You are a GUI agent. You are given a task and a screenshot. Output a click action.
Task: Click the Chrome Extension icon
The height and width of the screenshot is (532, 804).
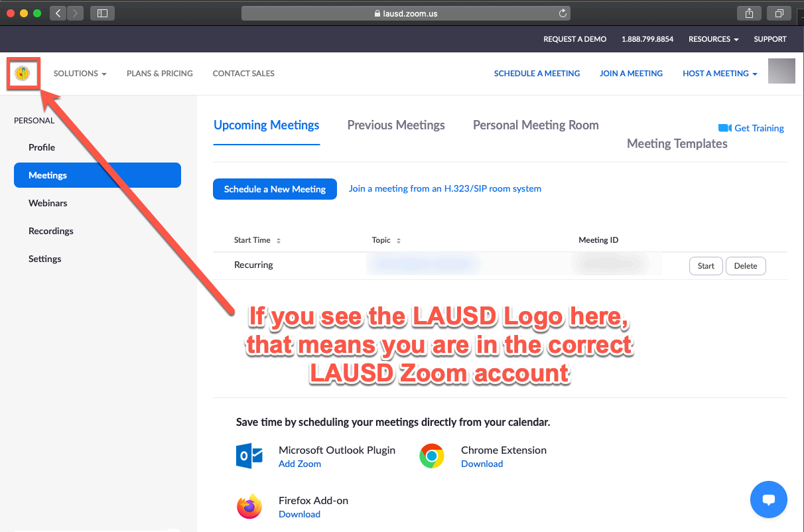pyautogui.click(x=432, y=456)
